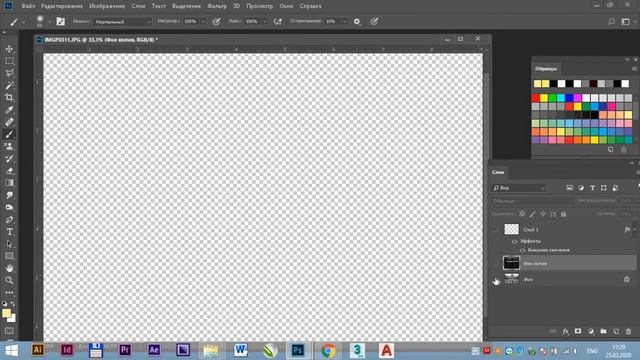Open the search icon in options bar
640x360 pixels.
[x=611, y=21]
